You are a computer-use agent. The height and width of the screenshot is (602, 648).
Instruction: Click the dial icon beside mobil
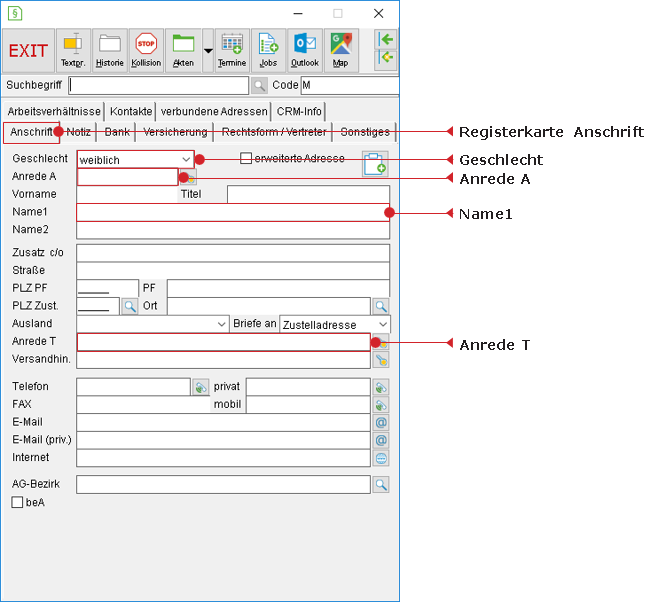381,405
